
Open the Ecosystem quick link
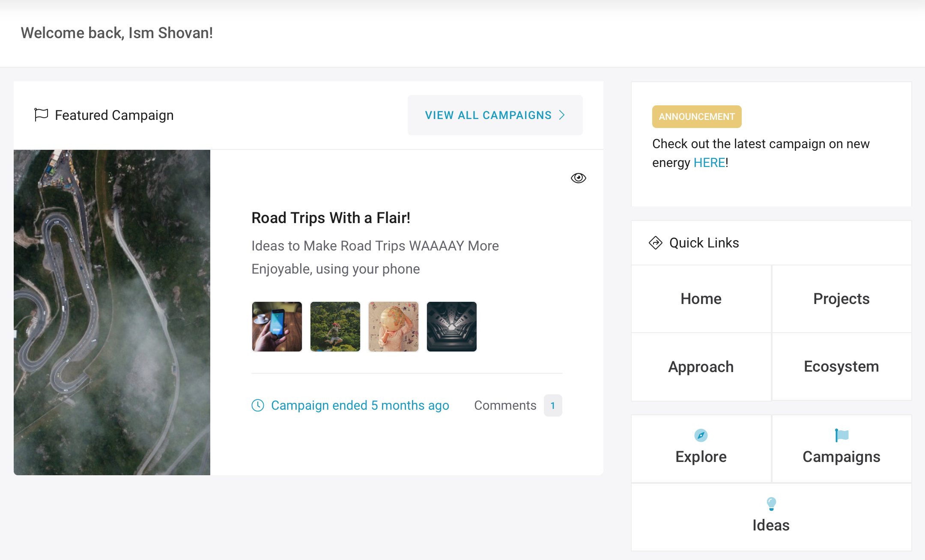tap(841, 367)
